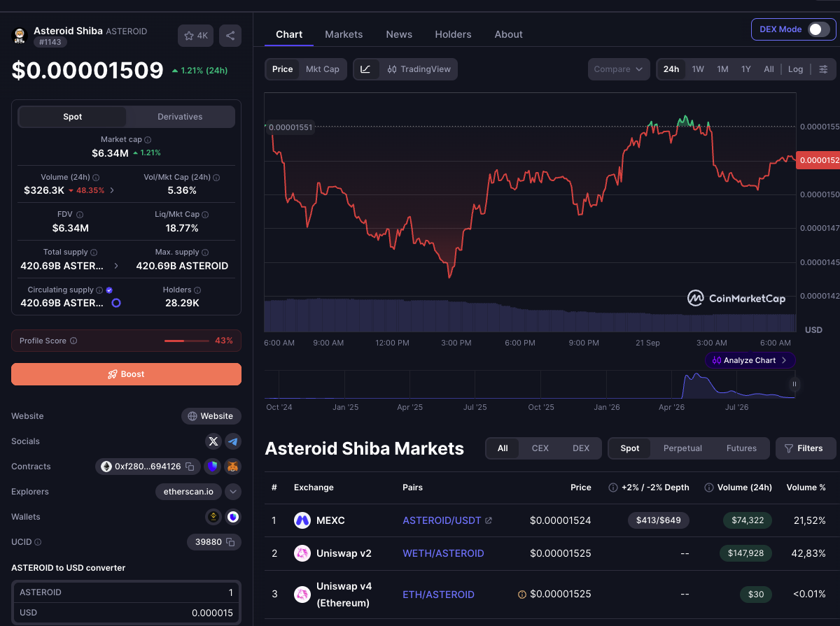Click info icon beside Volume (24h) column header
The height and width of the screenshot is (626, 840).
[708, 488]
